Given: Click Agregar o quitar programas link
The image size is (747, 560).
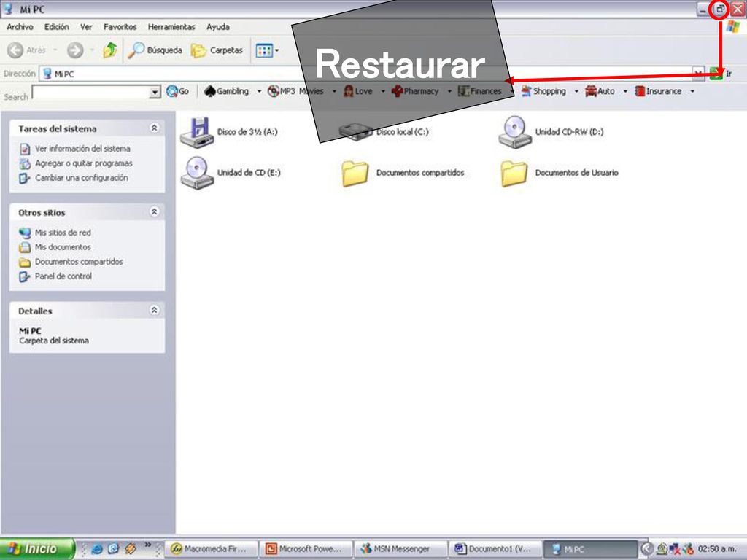Looking at the screenshot, I should coord(83,163).
